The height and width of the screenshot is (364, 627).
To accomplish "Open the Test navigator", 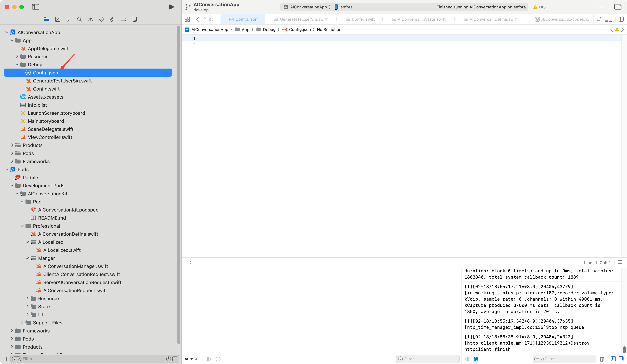I will click(x=101, y=19).
